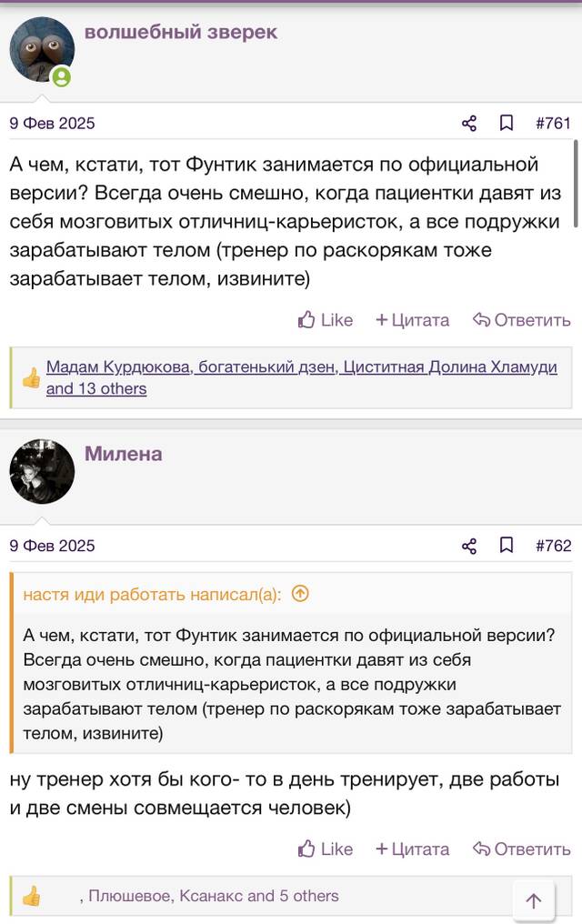
Task: Like the post by волшебный зверек
Action: click(x=326, y=320)
